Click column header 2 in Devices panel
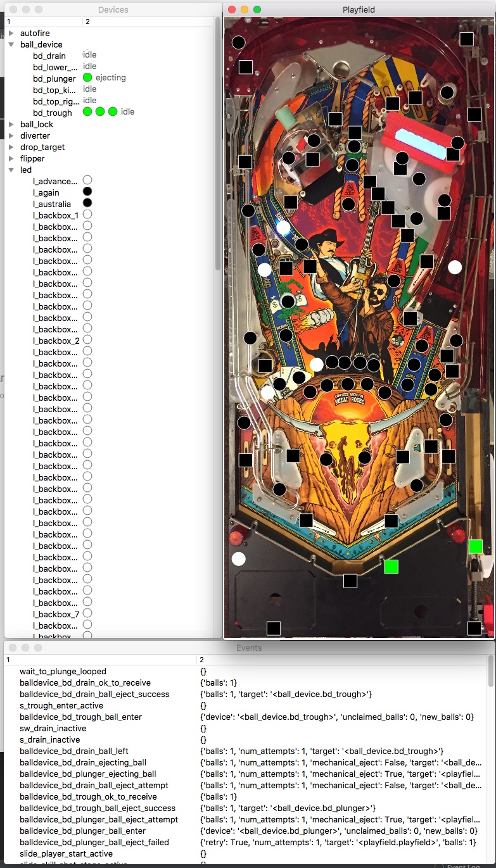 coord(87,22)
